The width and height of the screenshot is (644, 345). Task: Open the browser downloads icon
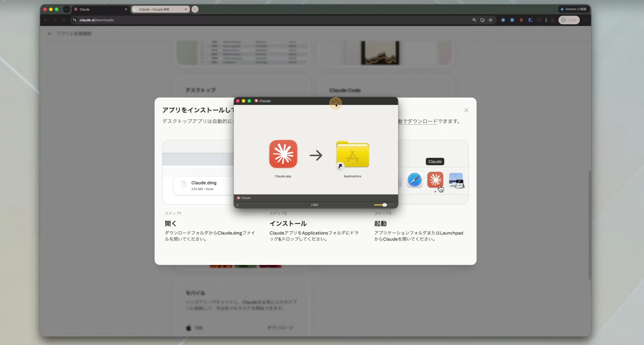click(x=553, y=20)
